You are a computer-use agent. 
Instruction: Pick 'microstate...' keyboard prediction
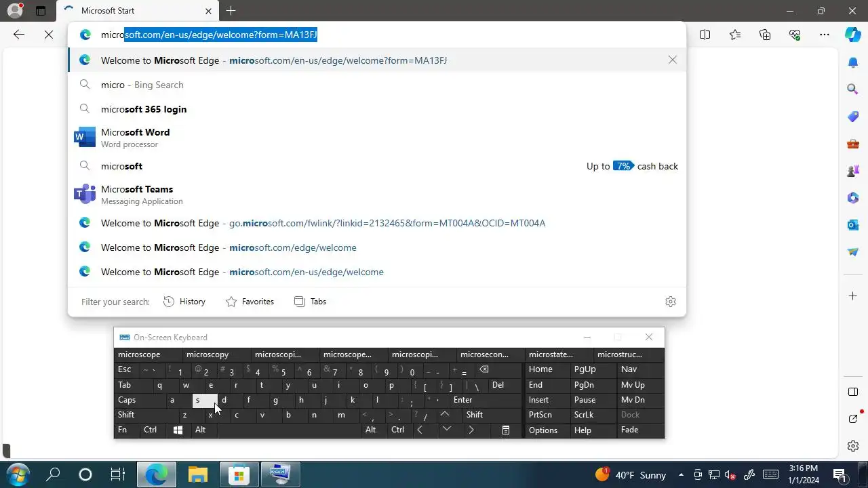(x=559, y=354)
